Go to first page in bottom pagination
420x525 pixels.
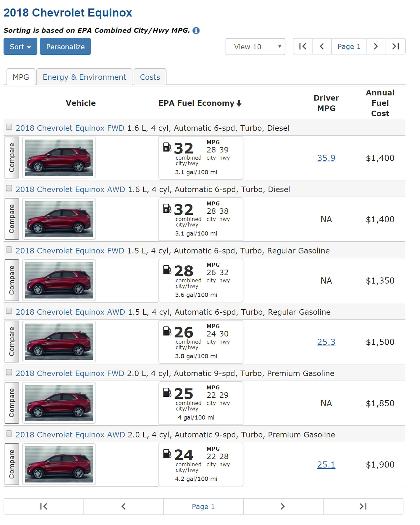pos(44,506)
